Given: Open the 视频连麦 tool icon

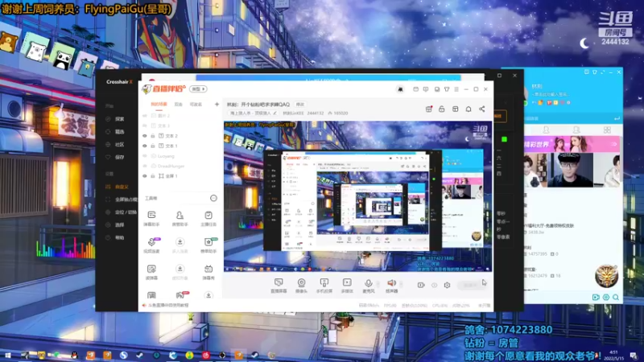Looking at the screenshot, I should (x=151, y=242).
